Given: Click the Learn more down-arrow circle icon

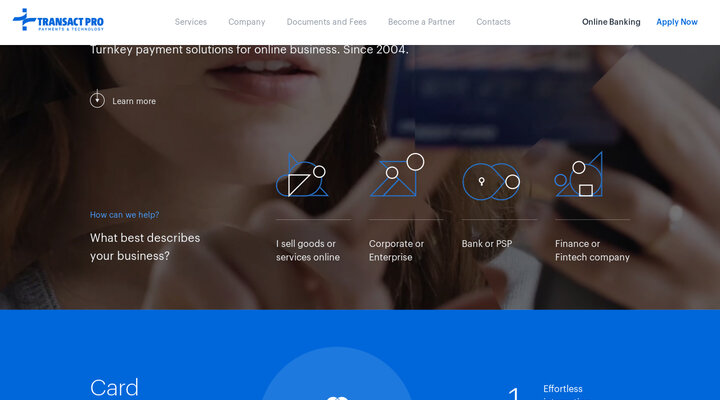Looking at the screenshot, I should click(x=97, y=100).
